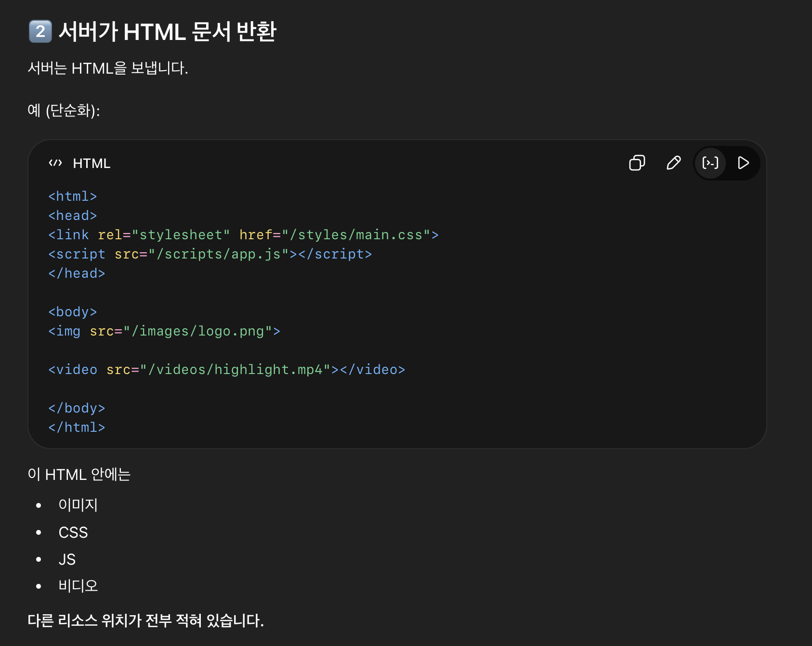
Task: Click the '비디오' bullet item
Action: click(78, 586)
